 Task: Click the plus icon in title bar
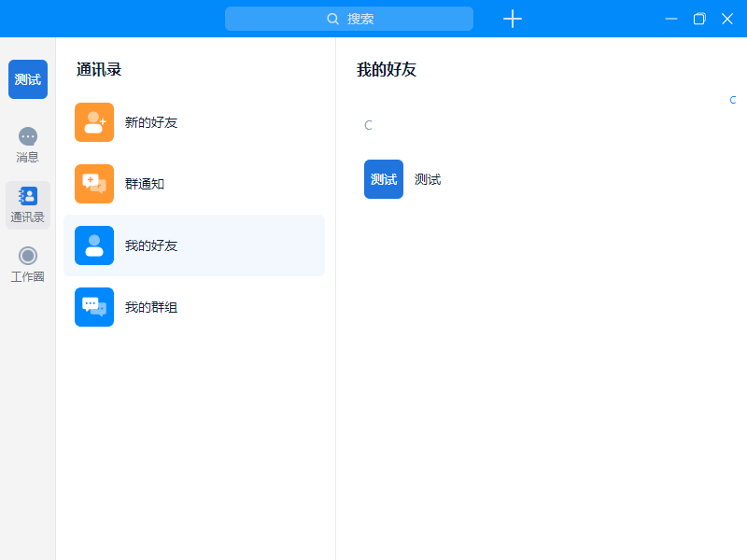[512, 19]
